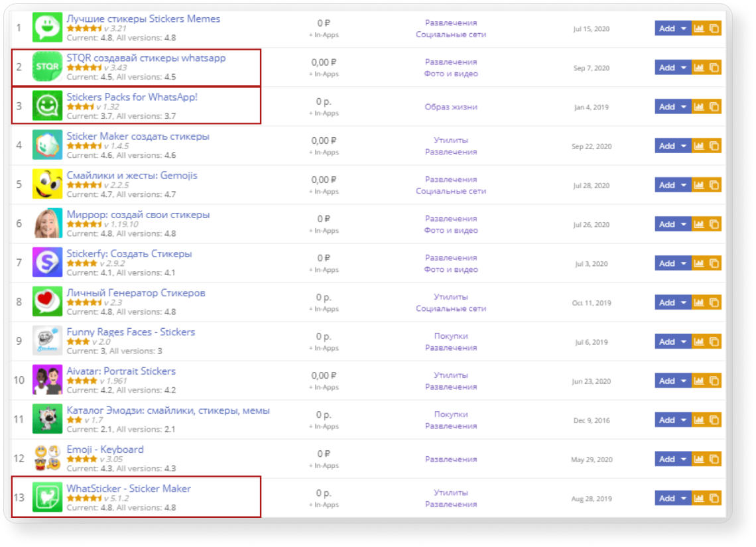Open chart icon for Funny Rages Faces
Image resolution: width=756 pixels, height=547 pixels.
coord(698,341)
